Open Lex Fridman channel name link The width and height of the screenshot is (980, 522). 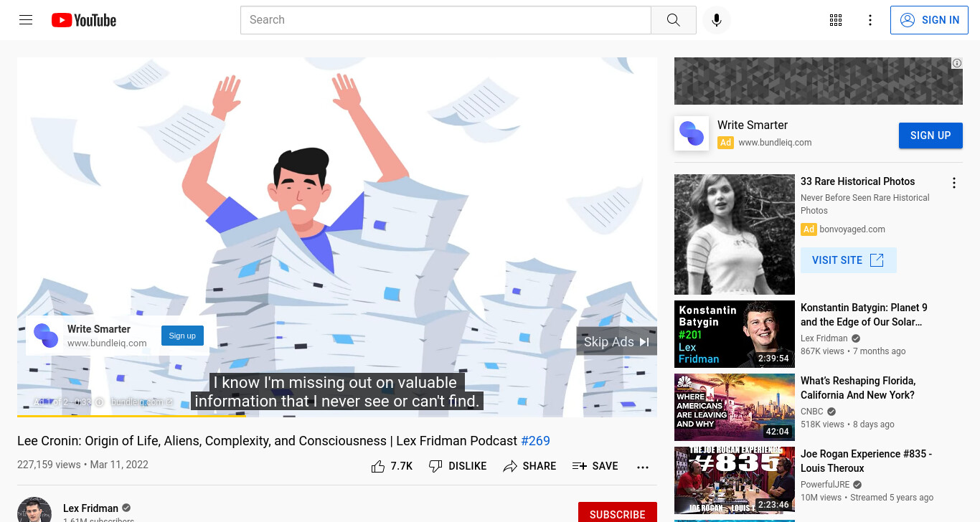coord(90,508)
